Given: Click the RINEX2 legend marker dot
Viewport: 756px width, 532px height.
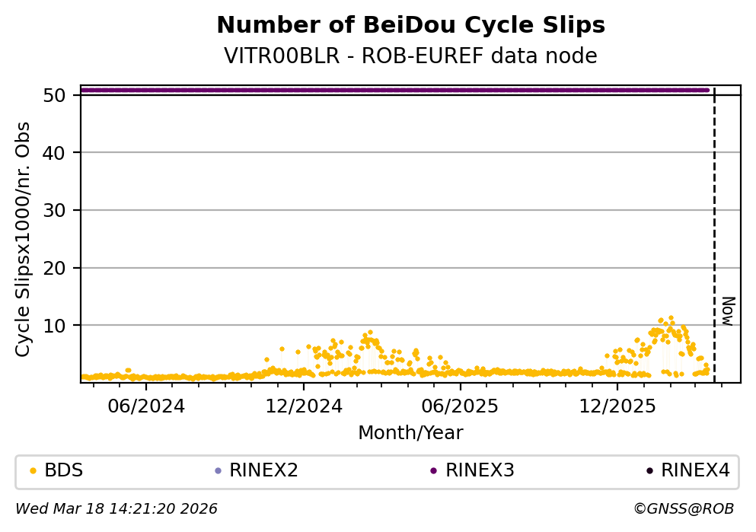Looking at the screenshot, I should point(218,471).
